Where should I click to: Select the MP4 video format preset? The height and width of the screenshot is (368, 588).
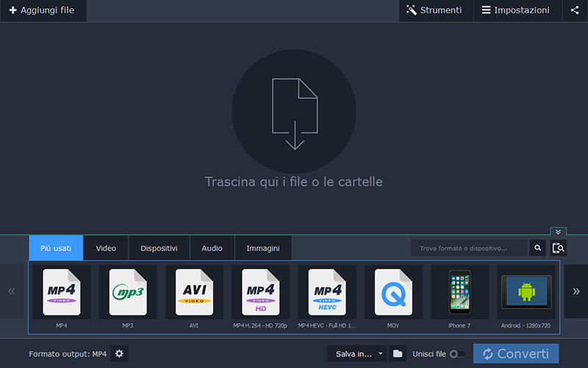(x=62, y=295)
